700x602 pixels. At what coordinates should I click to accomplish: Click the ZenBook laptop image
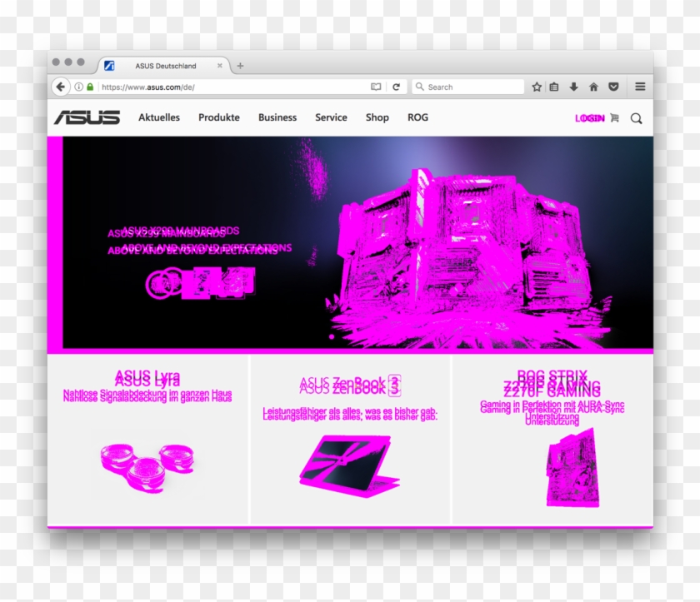349,466
